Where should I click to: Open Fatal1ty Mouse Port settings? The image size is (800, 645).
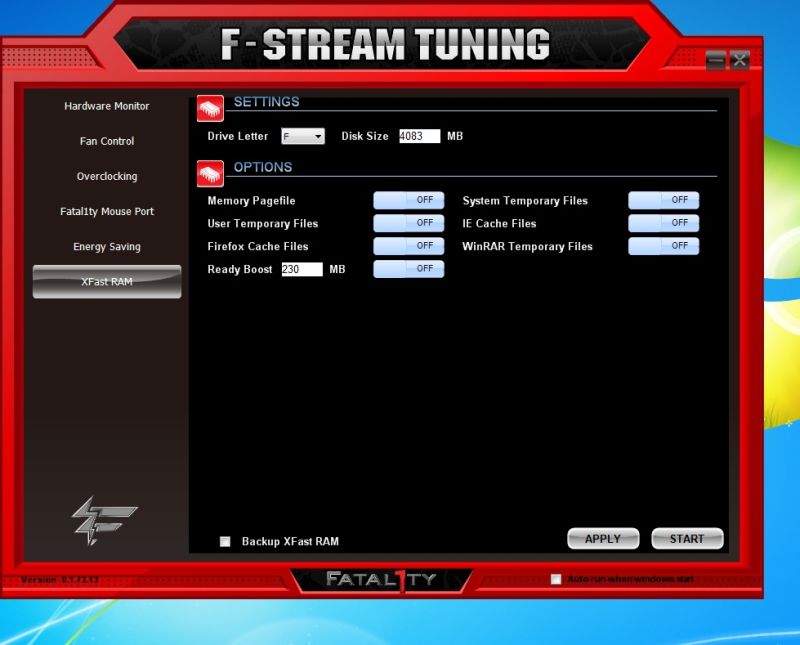[107, 211]
